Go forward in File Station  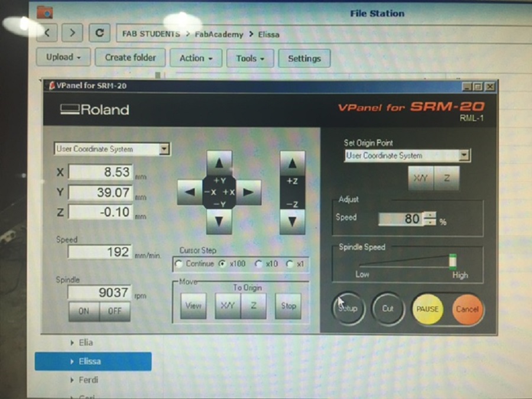72,33
